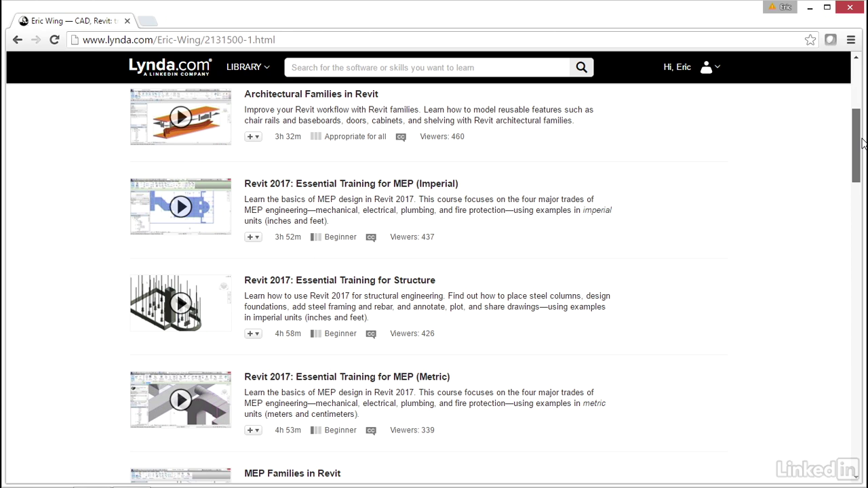This screenshot has height=488, width=868.
Task: Click the '3h 32m' duration text
Action: point(288,136)
